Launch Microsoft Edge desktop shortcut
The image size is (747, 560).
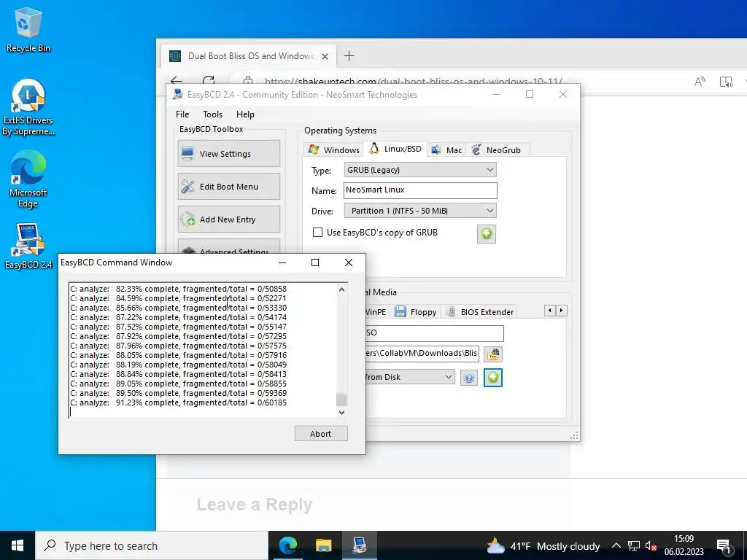(28, 179)
